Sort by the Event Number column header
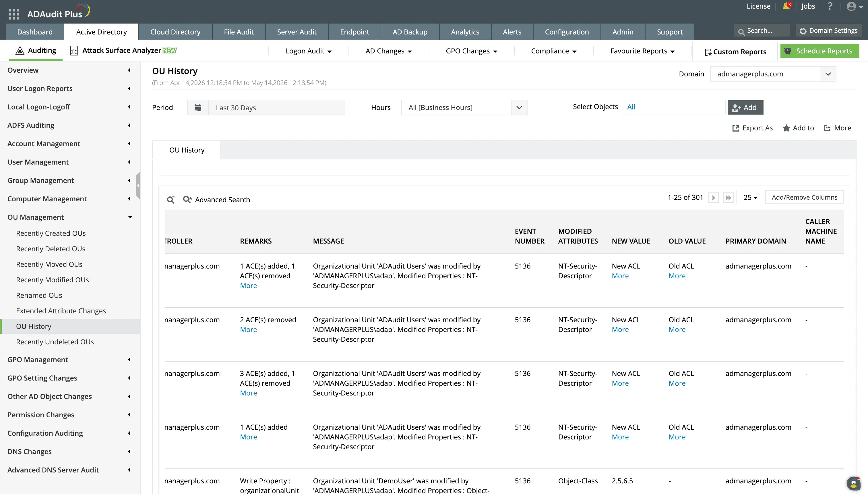The width and height of the screenshot is (868, 494). 529,236
